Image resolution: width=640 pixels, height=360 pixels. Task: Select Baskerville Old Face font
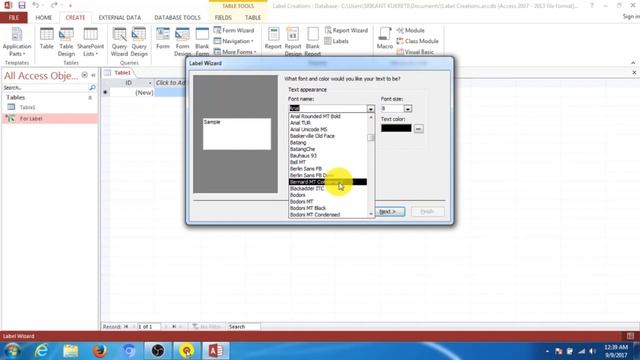(x=328, y=136)
